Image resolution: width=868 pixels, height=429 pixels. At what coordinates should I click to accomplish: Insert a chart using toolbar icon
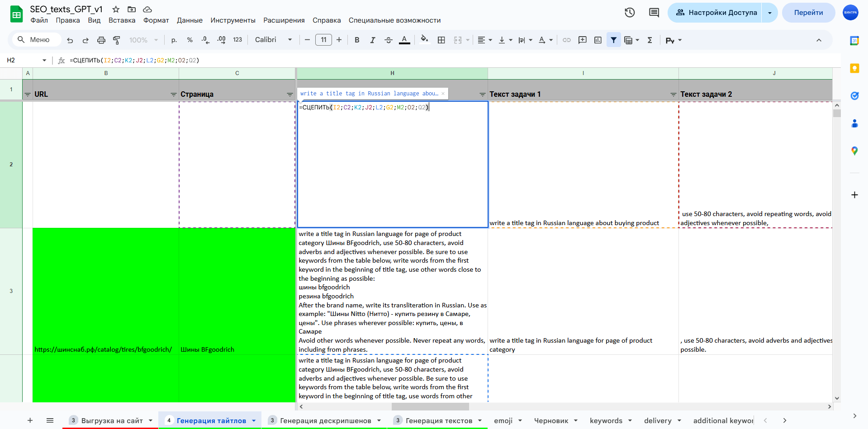(598, 40)
